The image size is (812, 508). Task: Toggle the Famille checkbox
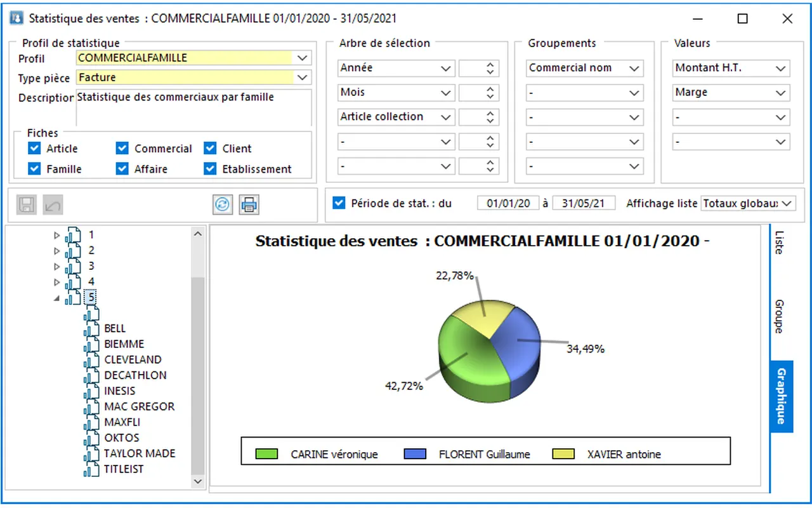34,169
